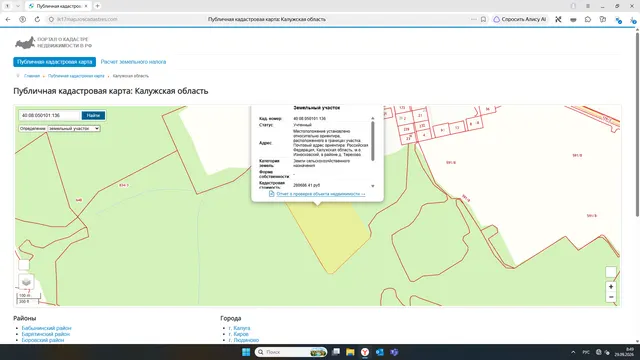Screen dimensions: 640x360
Task: Click the РУС language indicator
Action: 586,352
